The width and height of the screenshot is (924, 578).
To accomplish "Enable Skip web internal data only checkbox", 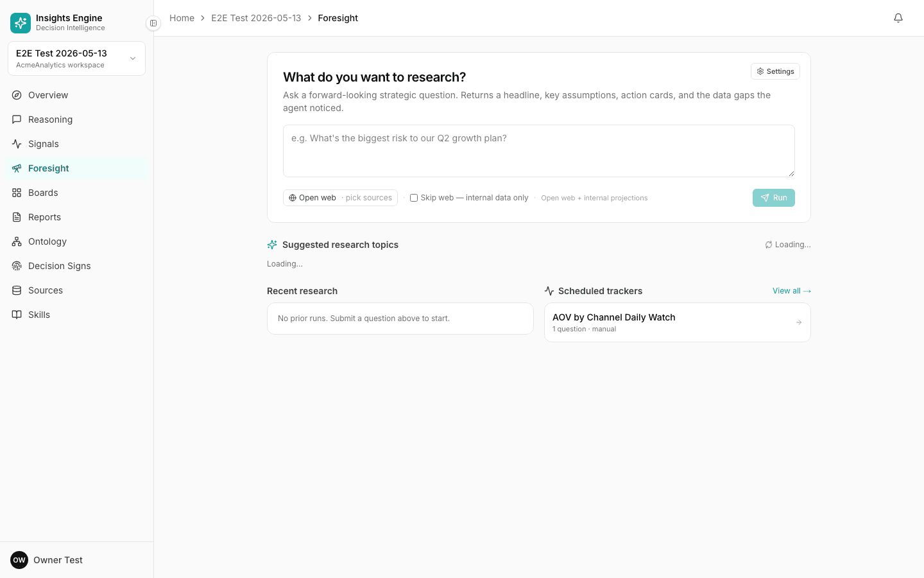I will (414, 198).
